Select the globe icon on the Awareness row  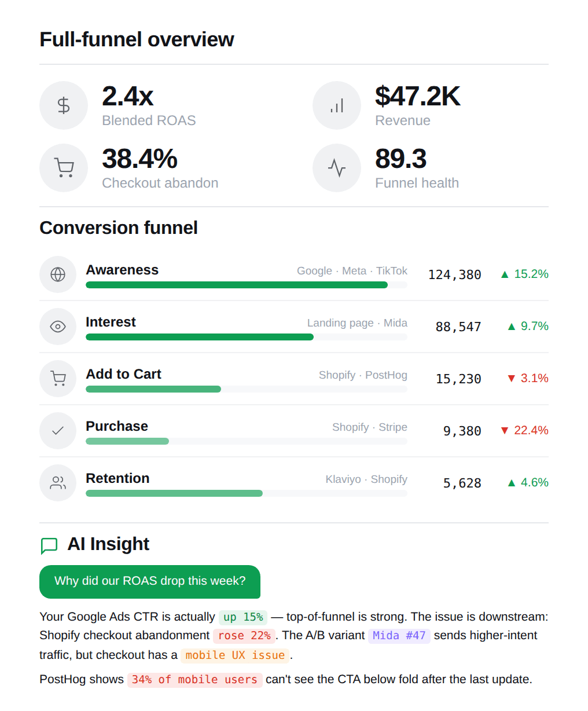tap(58, 274)
